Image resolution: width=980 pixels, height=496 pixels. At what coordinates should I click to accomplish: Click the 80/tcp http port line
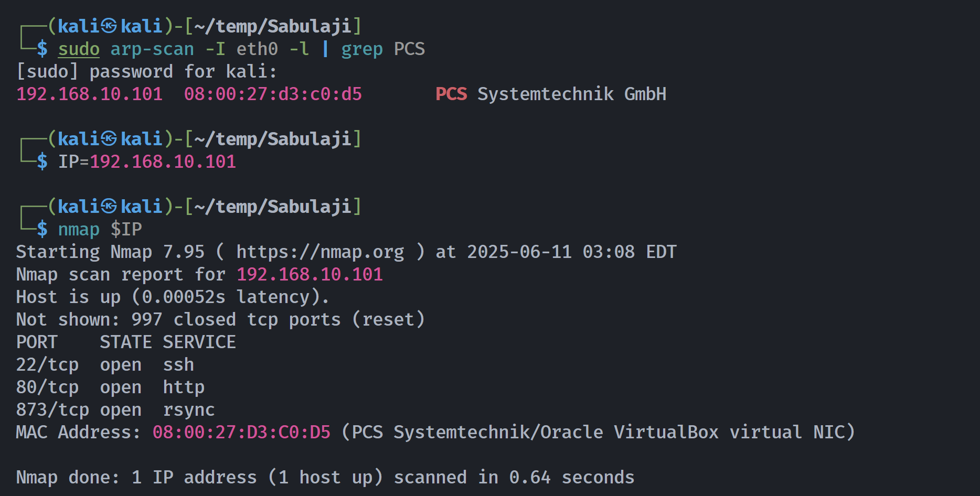point(110,387)
